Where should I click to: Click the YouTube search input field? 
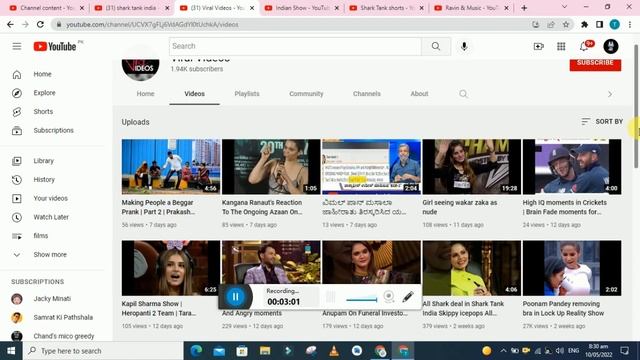pyautogui.click(x=295, y=46)
